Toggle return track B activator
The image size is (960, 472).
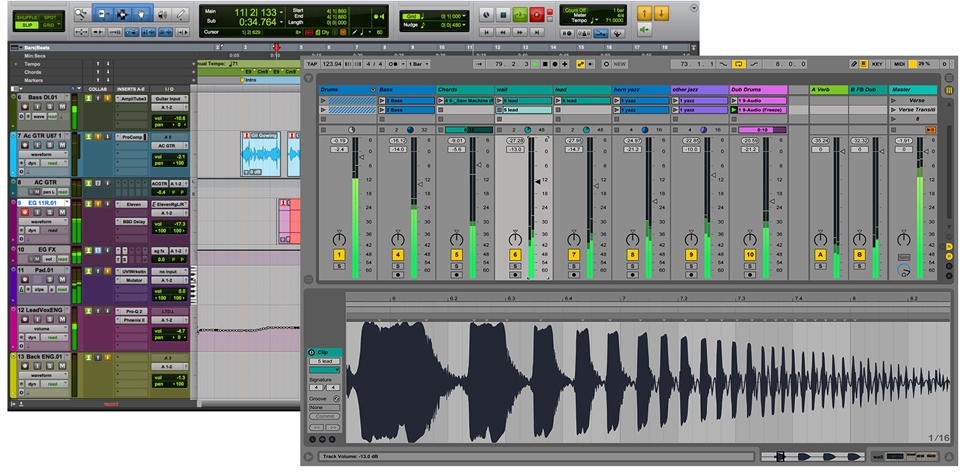(x=860, y=255)
